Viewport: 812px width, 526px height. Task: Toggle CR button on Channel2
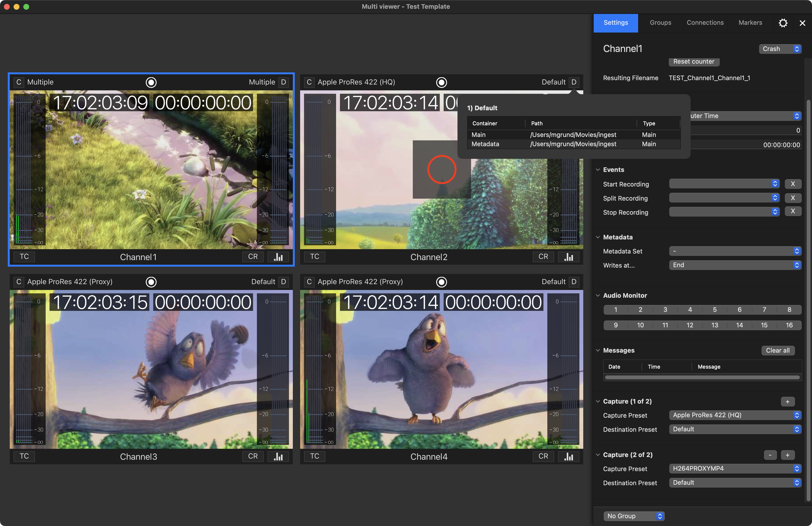(x=543, y=257)
